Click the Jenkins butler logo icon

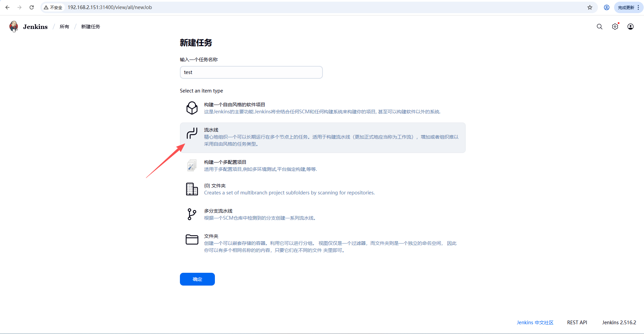(x=14, y=27)
